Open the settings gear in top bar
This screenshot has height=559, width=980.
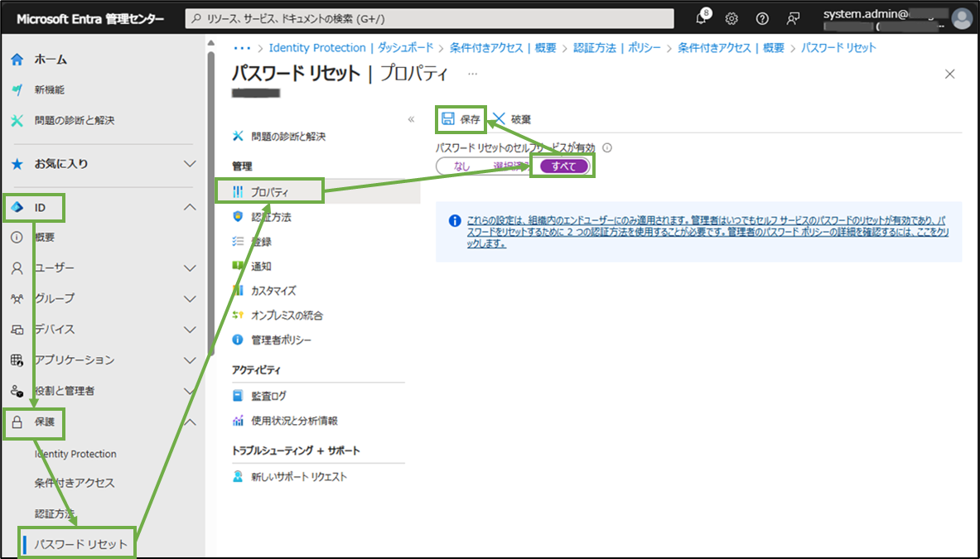(x=731, y=18)
